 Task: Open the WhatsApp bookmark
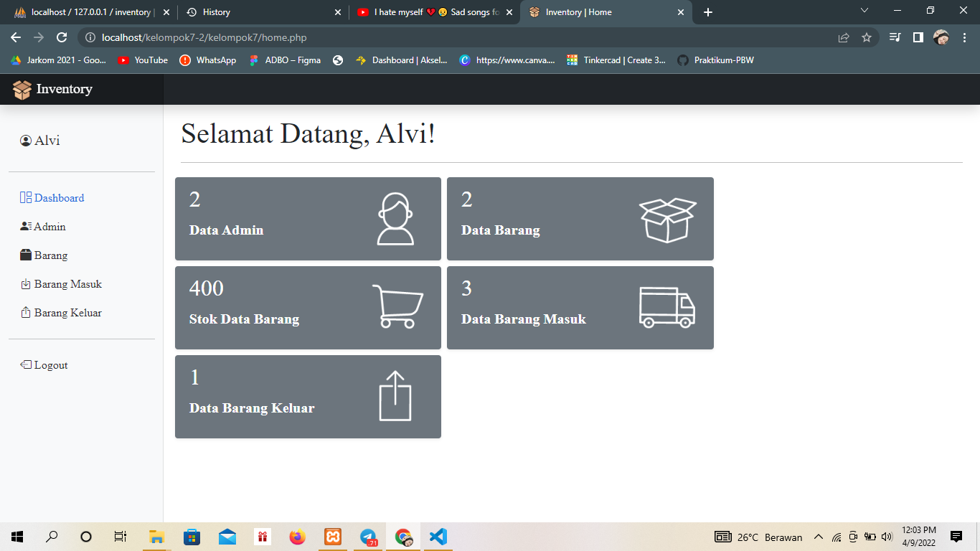[207, 60]
